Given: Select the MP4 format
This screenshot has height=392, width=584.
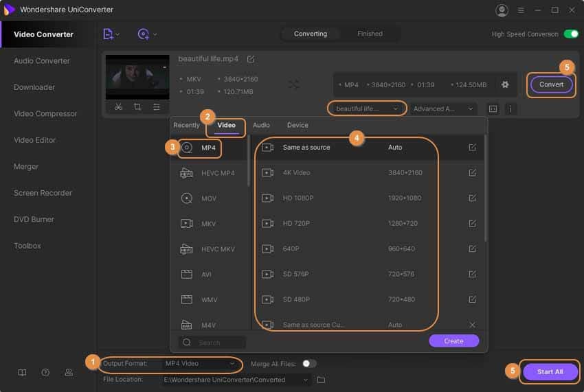Looking at the screenshot, I should click(210, 148).
